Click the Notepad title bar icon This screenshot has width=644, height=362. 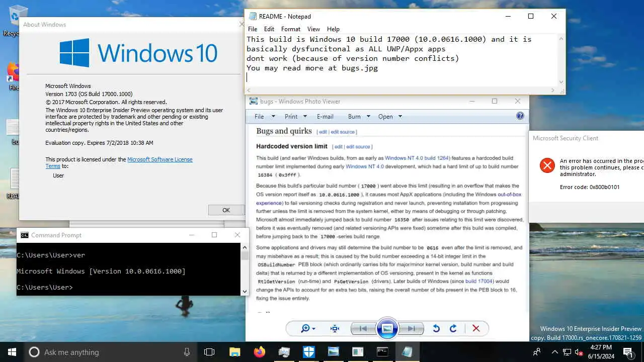[x=253, y=17]
